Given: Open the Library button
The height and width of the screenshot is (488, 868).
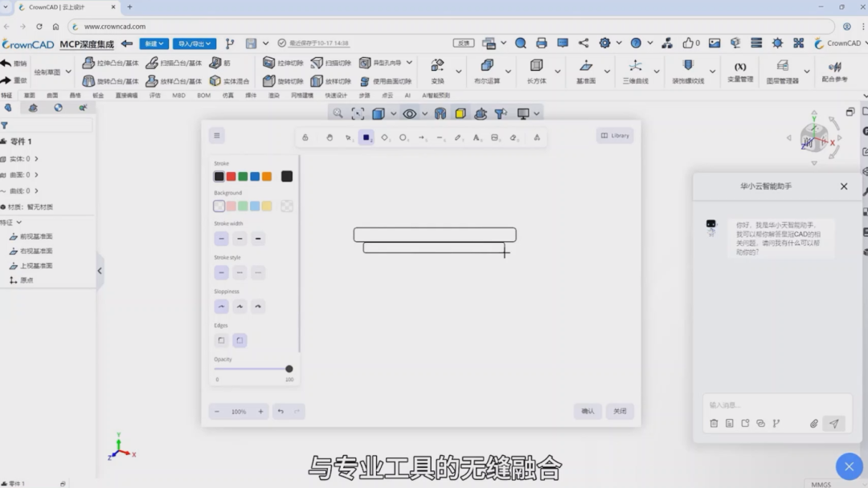Looking at the screenshot, I should 615,136.
